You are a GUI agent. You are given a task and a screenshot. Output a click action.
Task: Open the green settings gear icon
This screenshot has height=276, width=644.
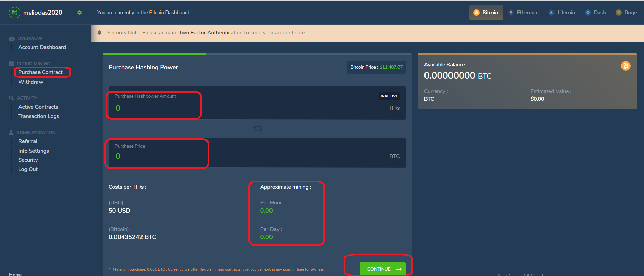[x=79, y=13]
